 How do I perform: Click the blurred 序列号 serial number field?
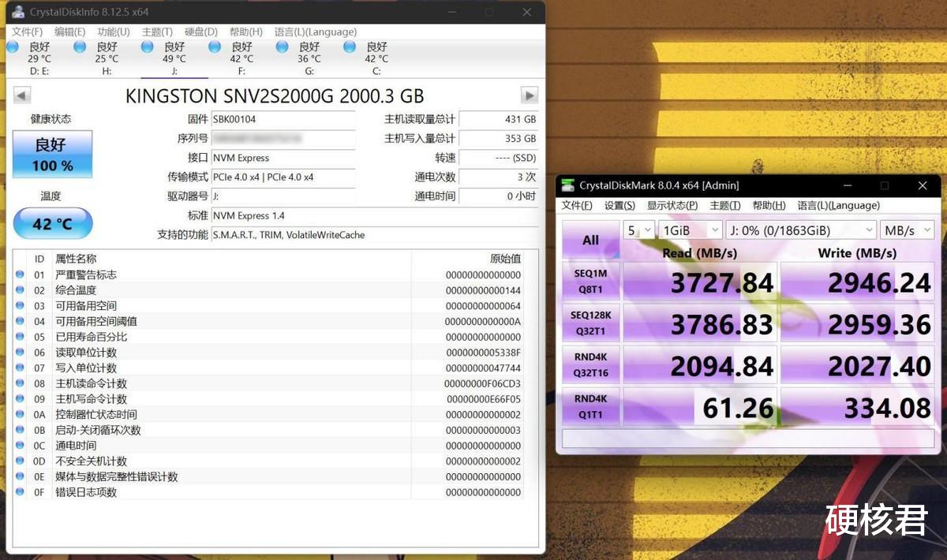point(284,139)
